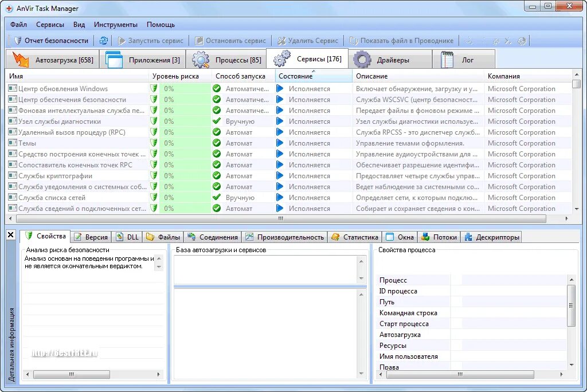Screen dimensions: 587x392
Task: Open the Потоки detail tab
Action: pos(439,237)
